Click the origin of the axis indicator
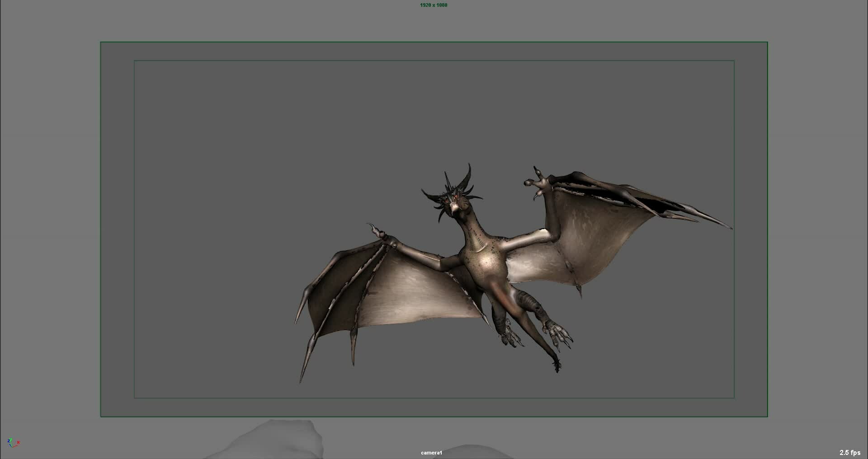Viewport: 868px width, 459px height. [13, 447]
